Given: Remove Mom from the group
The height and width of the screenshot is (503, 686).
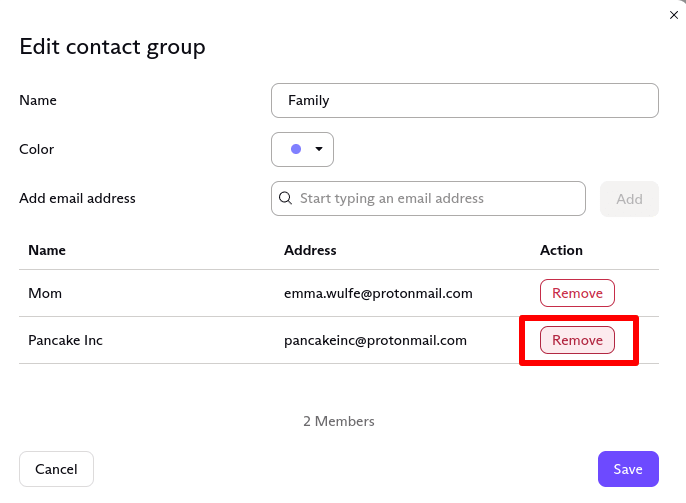Looking at the screenshot, I should 577,293.
